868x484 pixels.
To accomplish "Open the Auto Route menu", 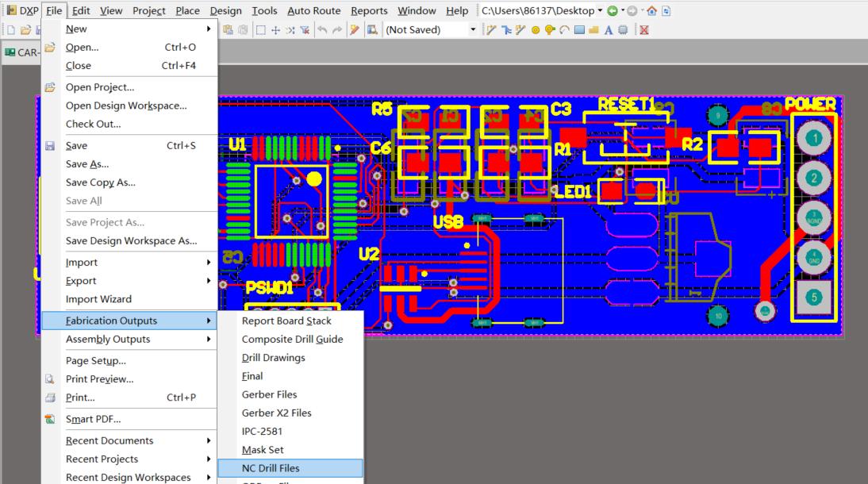I will tap(314, 10).
